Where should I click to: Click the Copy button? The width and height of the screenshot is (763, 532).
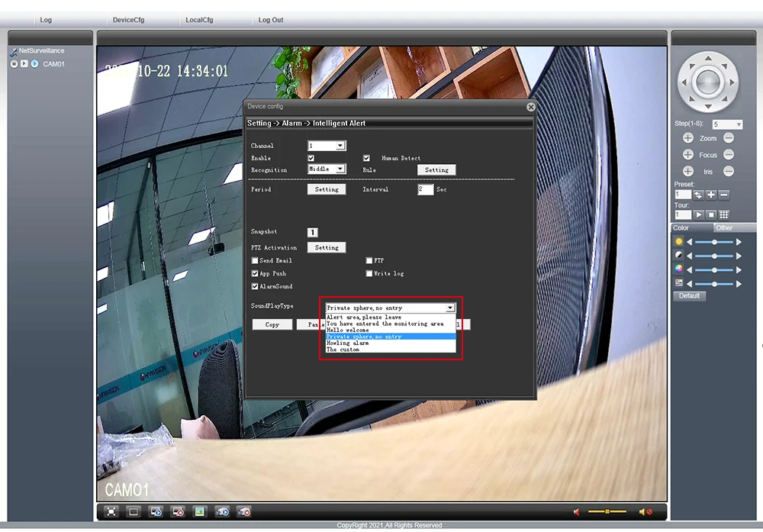tap(272, 324)
